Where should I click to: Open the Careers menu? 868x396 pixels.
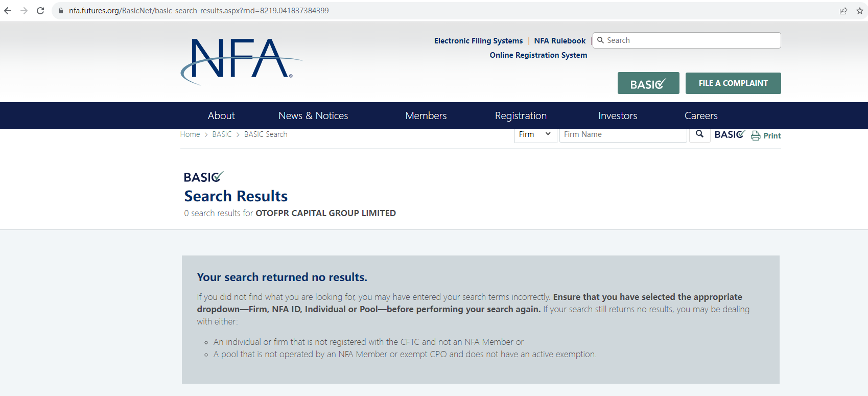pyautogui.click(x=701, y=115)
